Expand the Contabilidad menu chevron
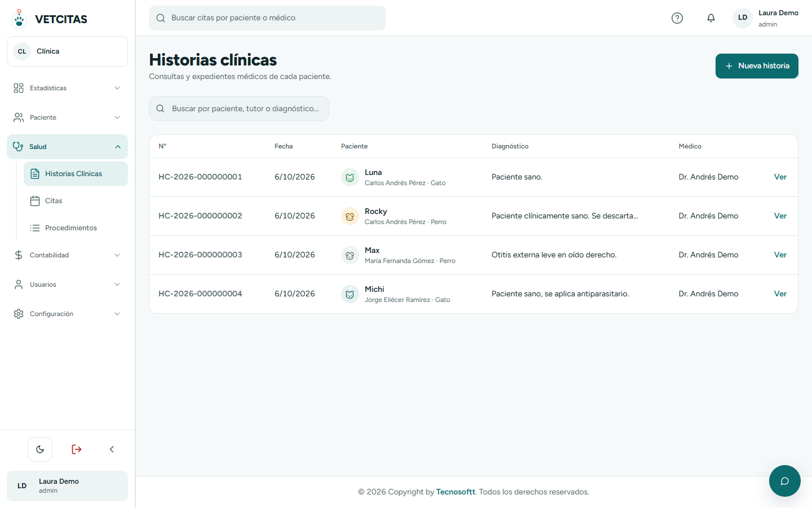The image size is (812, 508). [117, 255]
